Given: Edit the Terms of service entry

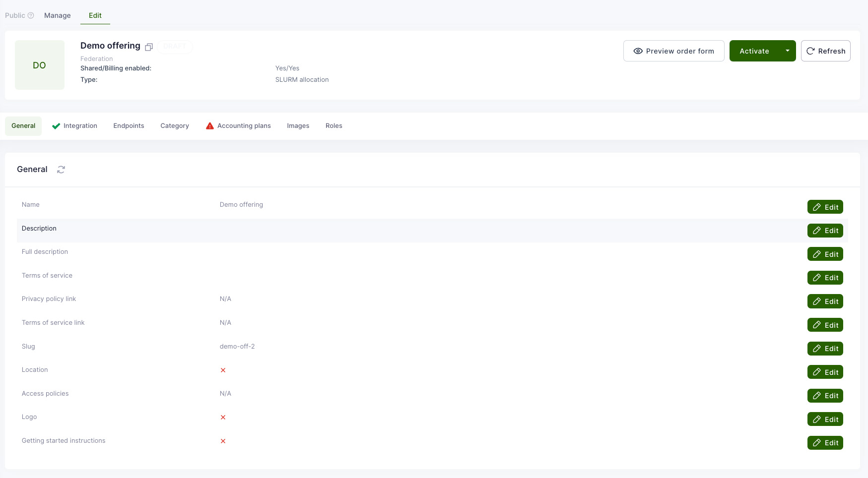Looking at the screenshot, I should pos(825,278).
